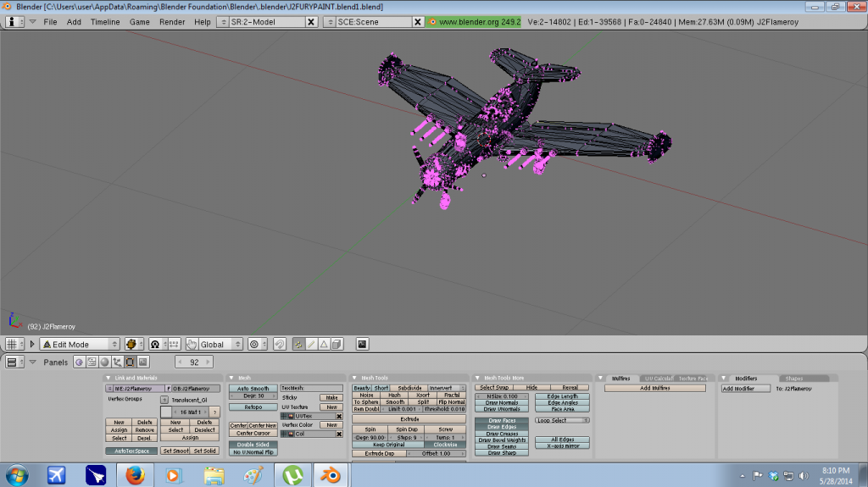Image resolution: width=868 pixels, height=487 pixels.
Task: Open the Add menu
Action: pos(74,22)
